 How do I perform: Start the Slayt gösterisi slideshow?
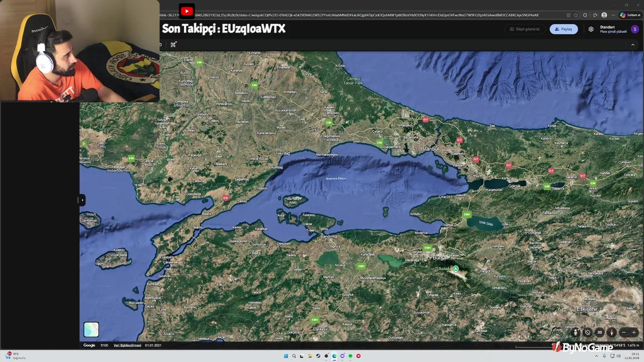524,29
